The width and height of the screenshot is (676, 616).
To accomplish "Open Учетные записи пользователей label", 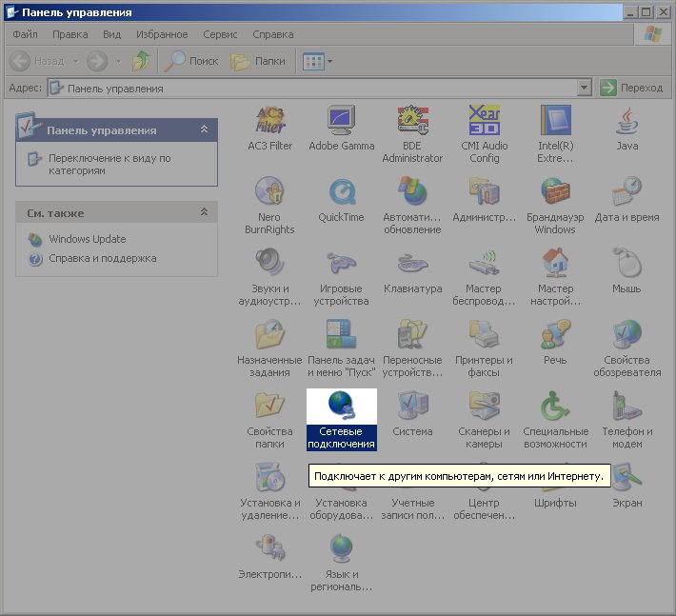I will click(412, 509).
